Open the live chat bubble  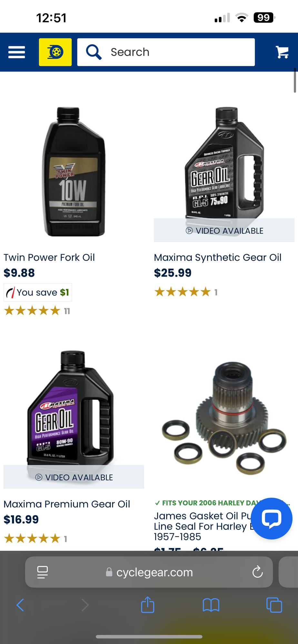point(272,518)
